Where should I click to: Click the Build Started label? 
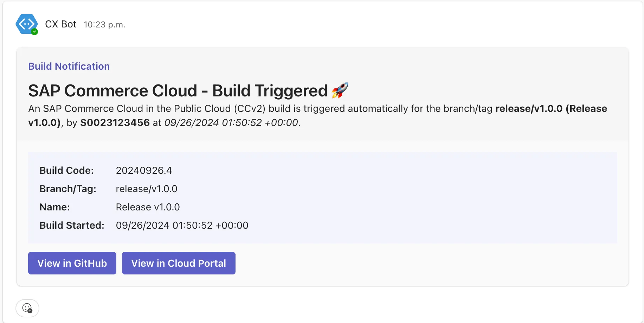tap(72, 225)
